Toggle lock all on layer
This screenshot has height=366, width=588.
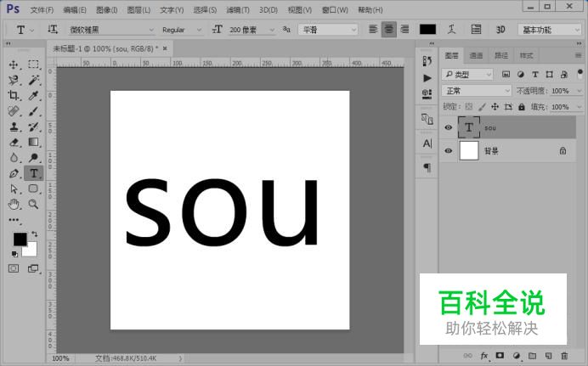tap(522, 107)
